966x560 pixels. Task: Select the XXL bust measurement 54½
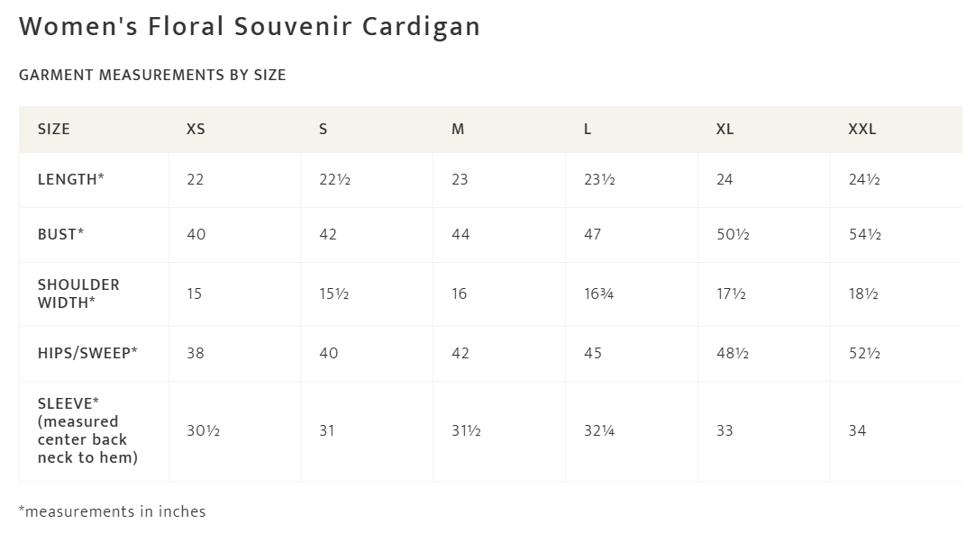864,234
